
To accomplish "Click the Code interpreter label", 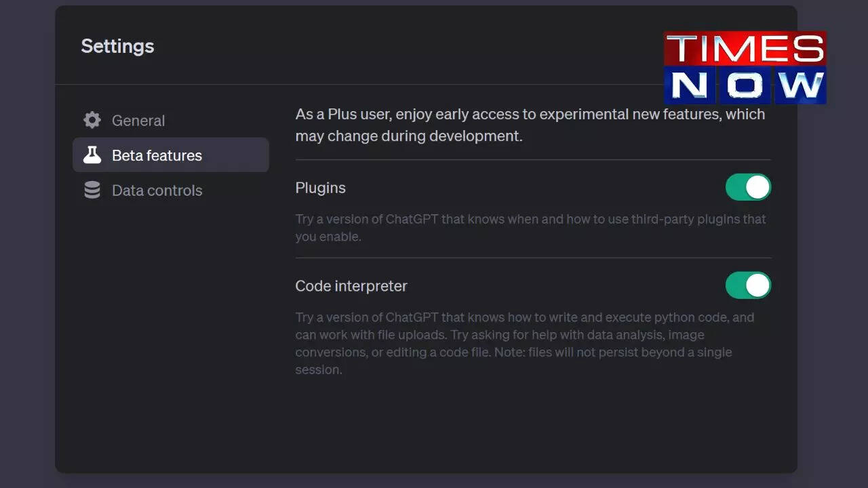I will [351, 285].
